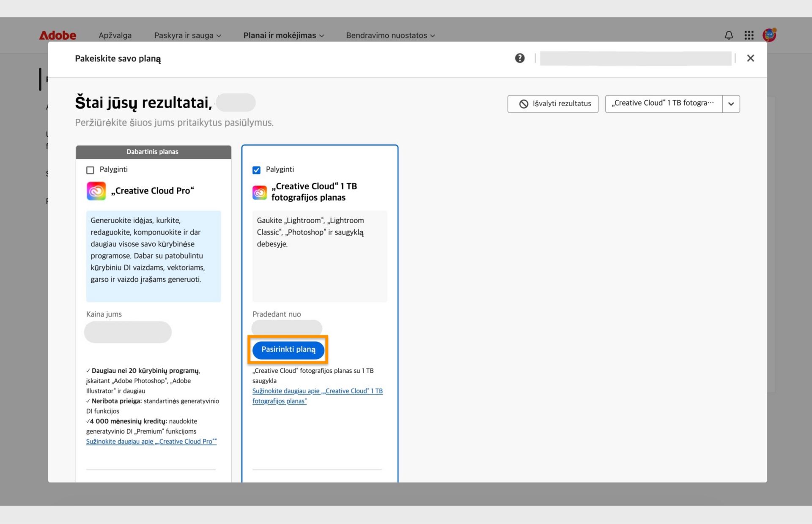Click the Dabartinis planas header bar

click(153, 152)
